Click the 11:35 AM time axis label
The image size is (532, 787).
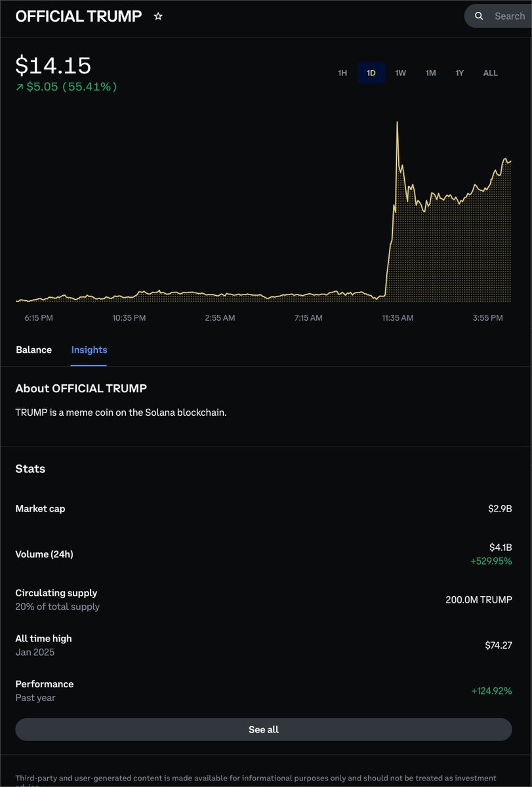click(x=398, y=318)
